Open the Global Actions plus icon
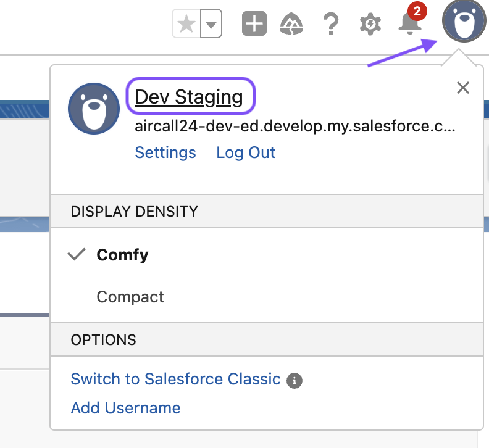 point(254,23)
